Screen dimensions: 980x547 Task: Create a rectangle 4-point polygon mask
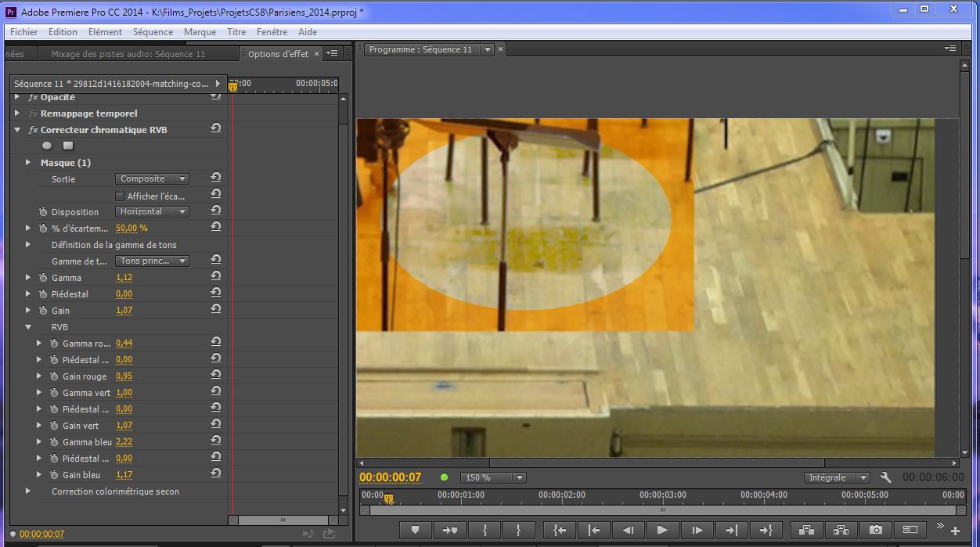pos(68,146)
